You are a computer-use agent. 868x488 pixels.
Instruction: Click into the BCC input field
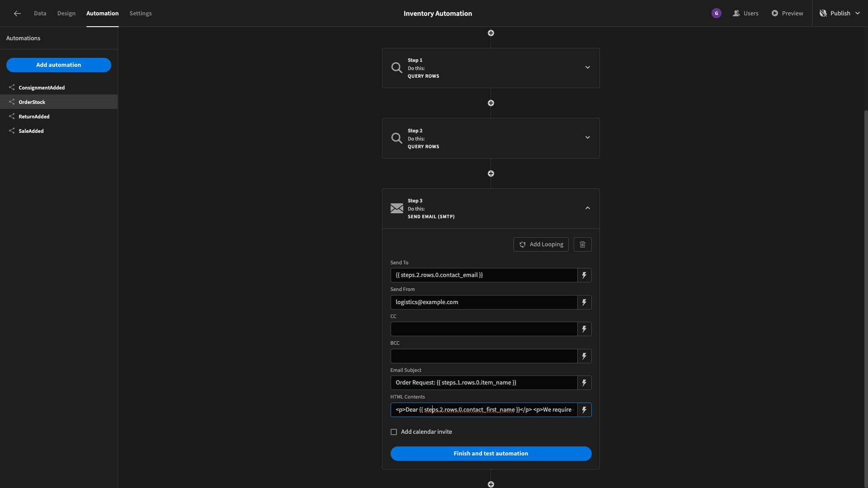pos(484,356)
